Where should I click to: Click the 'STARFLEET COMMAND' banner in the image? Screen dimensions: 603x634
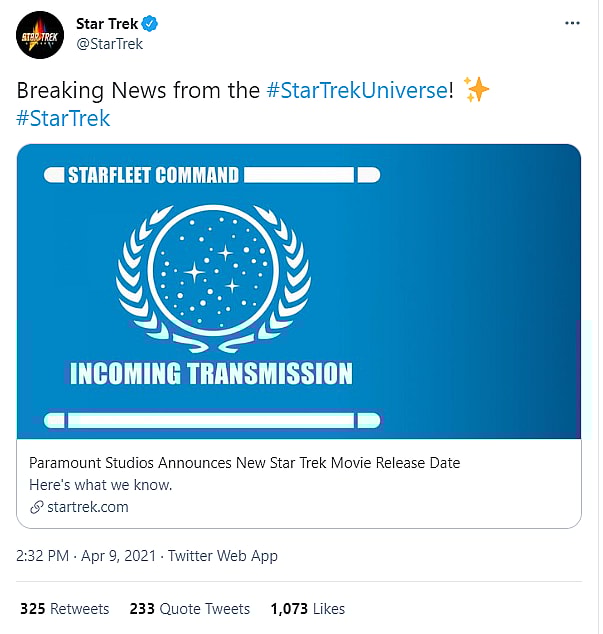pyautogui.click(x=153, y=176)
